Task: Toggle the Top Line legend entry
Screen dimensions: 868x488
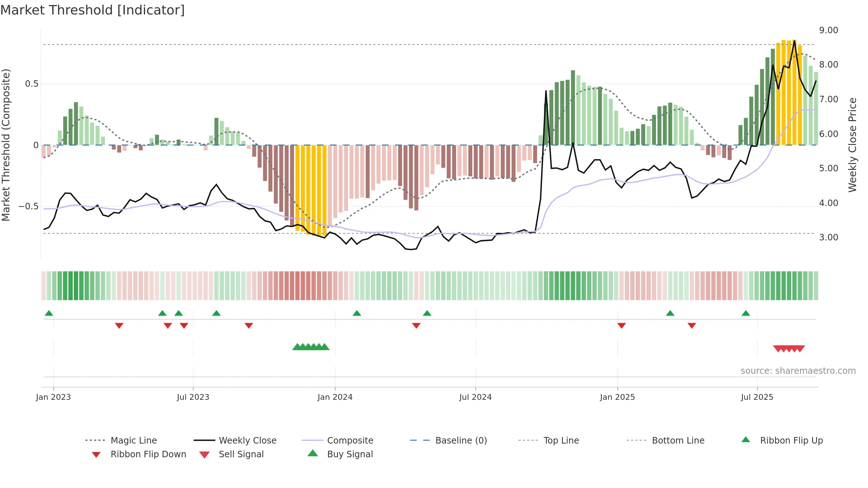Action: point(548,440)
